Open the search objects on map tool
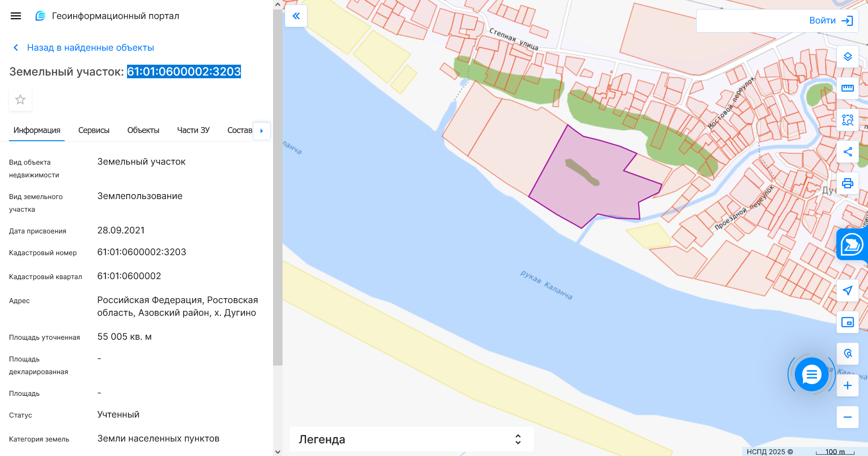 pos(849,120)
